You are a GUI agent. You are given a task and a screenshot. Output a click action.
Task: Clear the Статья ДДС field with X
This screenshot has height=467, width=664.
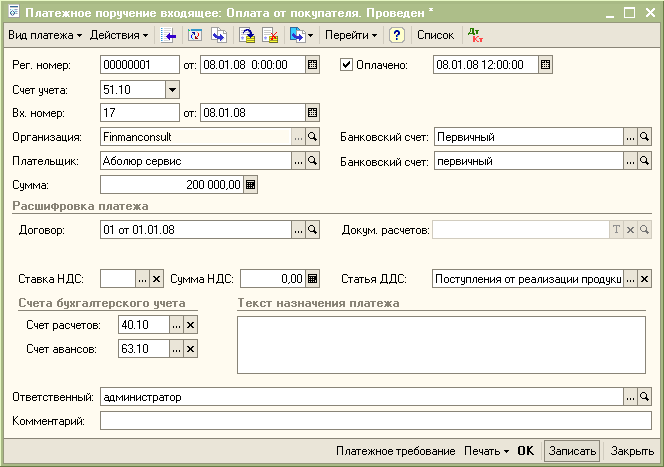pos(645,279)
